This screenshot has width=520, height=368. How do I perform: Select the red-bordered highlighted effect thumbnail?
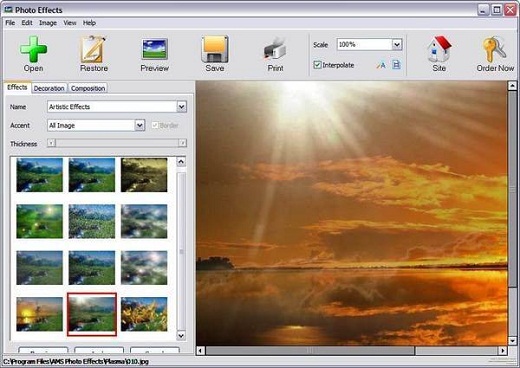tap(92, 314)
